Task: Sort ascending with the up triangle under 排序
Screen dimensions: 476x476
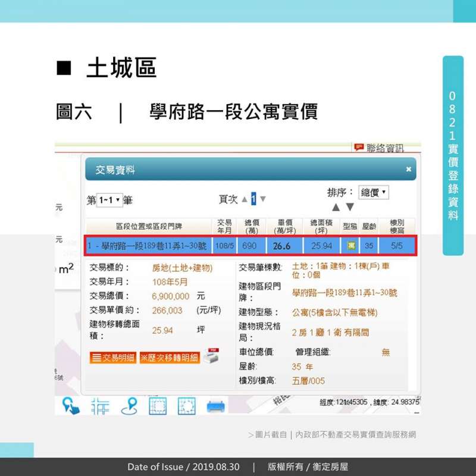Action: pos(336,207)
